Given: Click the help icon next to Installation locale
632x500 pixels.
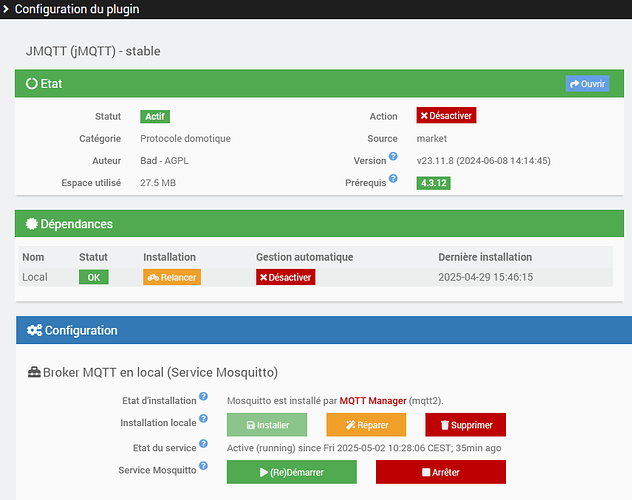Looking at the screenshot, I should [x=204, y=419].
